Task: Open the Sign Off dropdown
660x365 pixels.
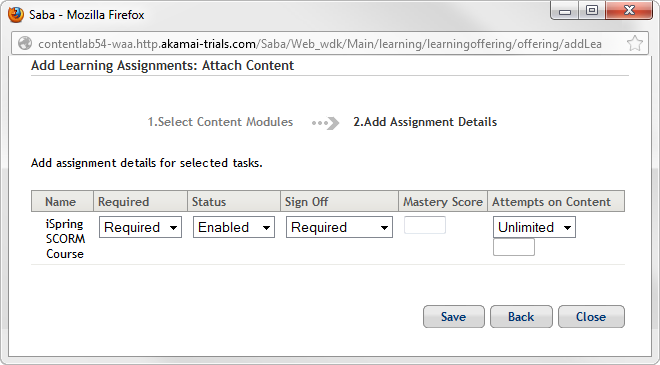Action: pyautogui.click(x=339, y=227)
